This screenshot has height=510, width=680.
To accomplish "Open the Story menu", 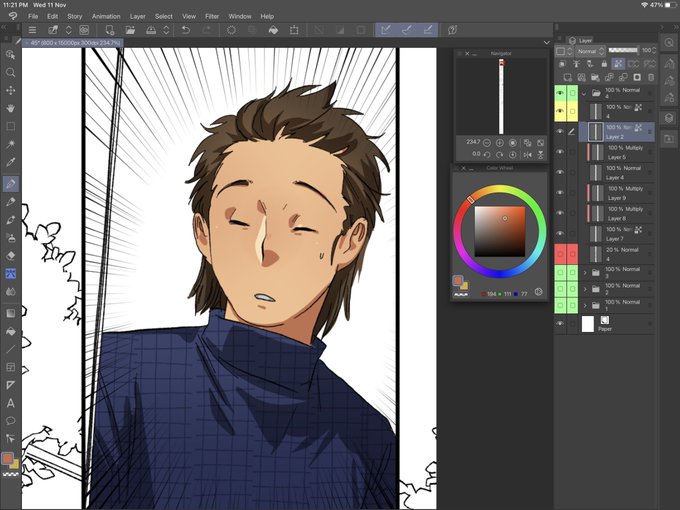I will pyautogui.click(x=75, y=16).
